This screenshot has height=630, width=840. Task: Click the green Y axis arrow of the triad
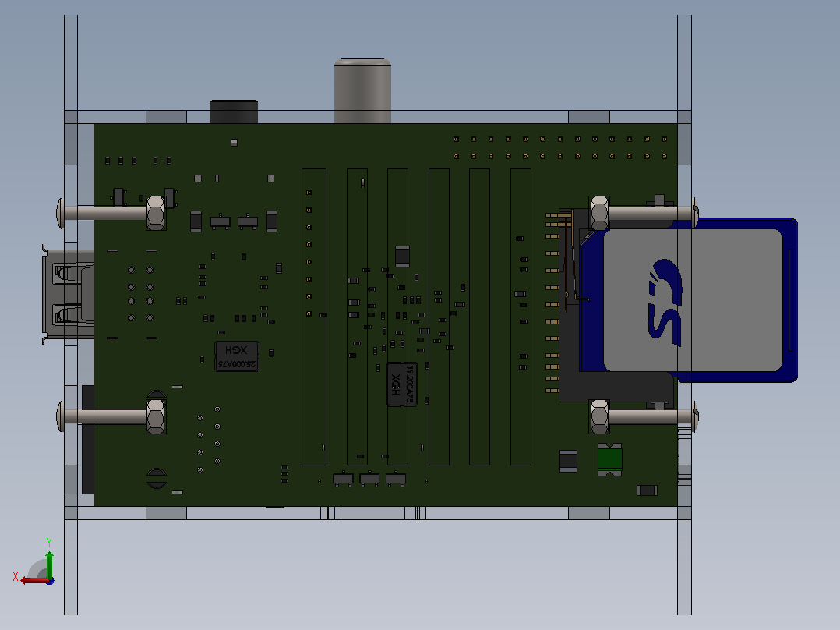click(49, 564)
